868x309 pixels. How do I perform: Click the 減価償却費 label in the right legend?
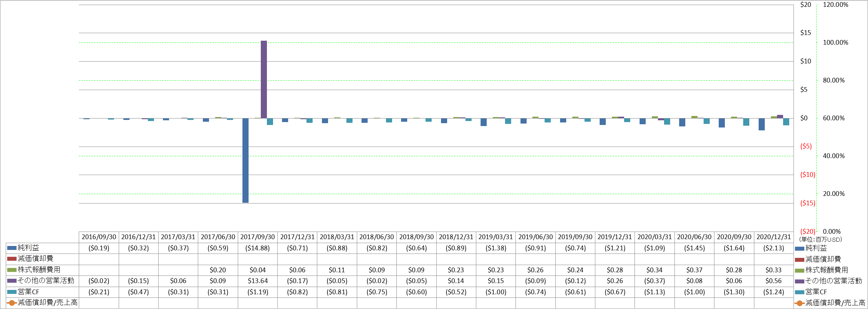pyautogui.click(x=823, y=259)
